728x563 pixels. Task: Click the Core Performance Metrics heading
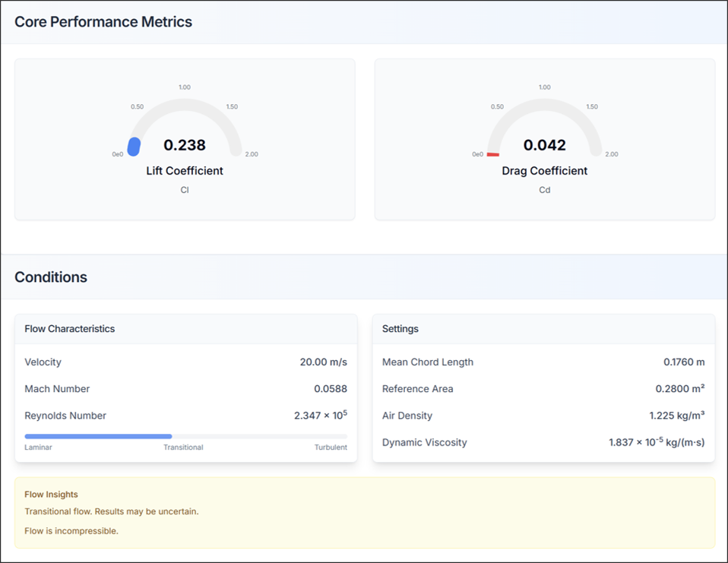click(x=103, y=22)
